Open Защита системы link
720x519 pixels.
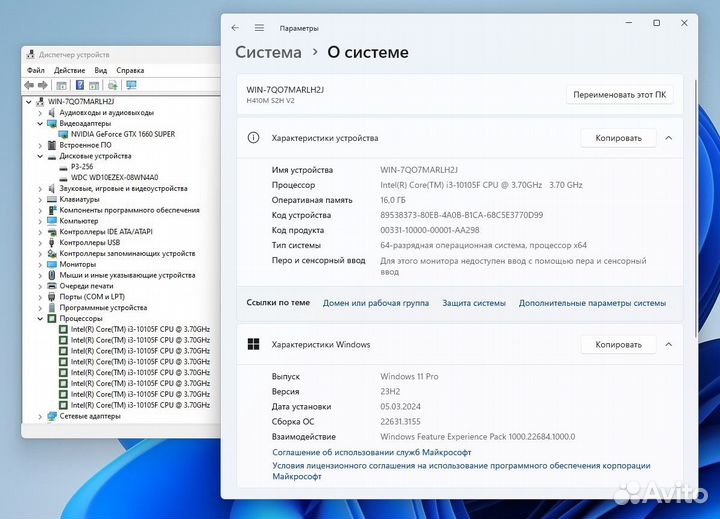pyautogui.click(x=474, y=303)
